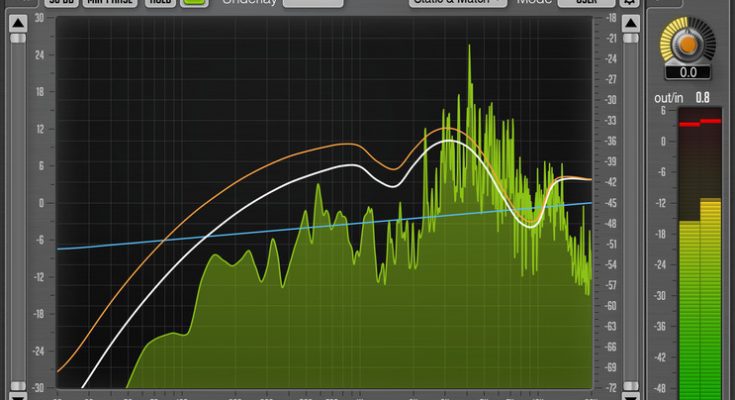Toggle the green button beside HOLD
735x400 pixels.
[194, 3]
